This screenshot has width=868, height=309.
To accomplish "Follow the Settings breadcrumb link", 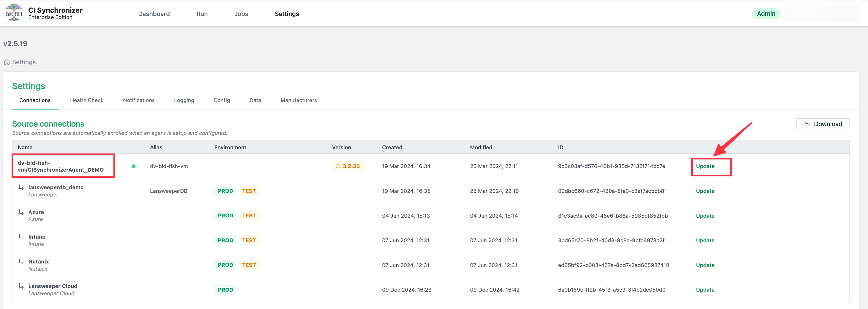I will click(x=23, y=62).
